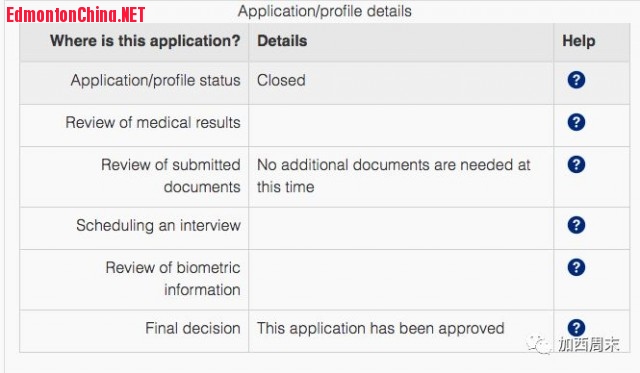The image size is (640, 373).
Task: Click the Details column header
Action: point(282,41)
